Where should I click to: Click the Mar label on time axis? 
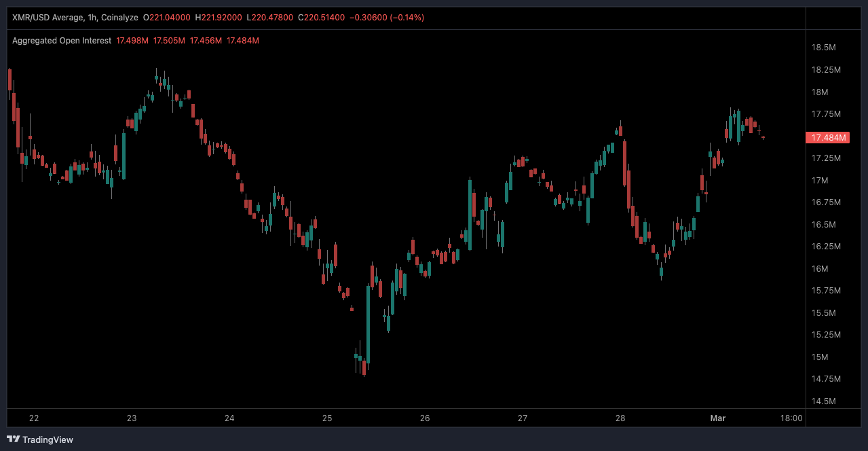click(717, 418)
